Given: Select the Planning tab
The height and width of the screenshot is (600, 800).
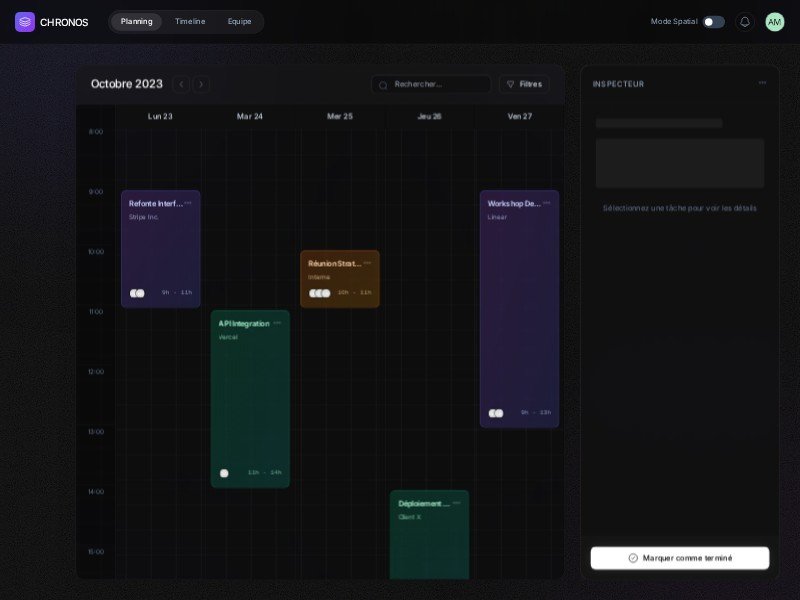Looking at the screenshot, I should point(137,22).
